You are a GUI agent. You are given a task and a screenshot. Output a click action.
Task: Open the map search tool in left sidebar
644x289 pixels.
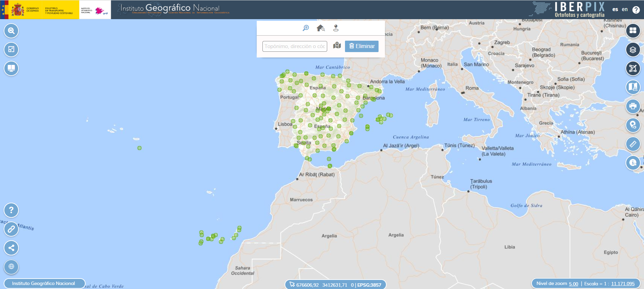[x=11, y=31]
